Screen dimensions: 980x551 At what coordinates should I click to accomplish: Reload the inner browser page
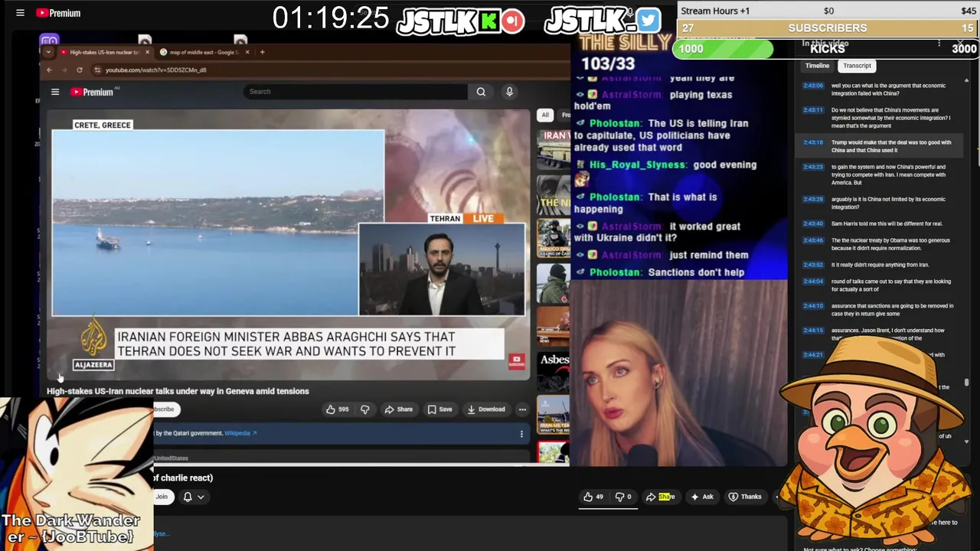(79, 70)
